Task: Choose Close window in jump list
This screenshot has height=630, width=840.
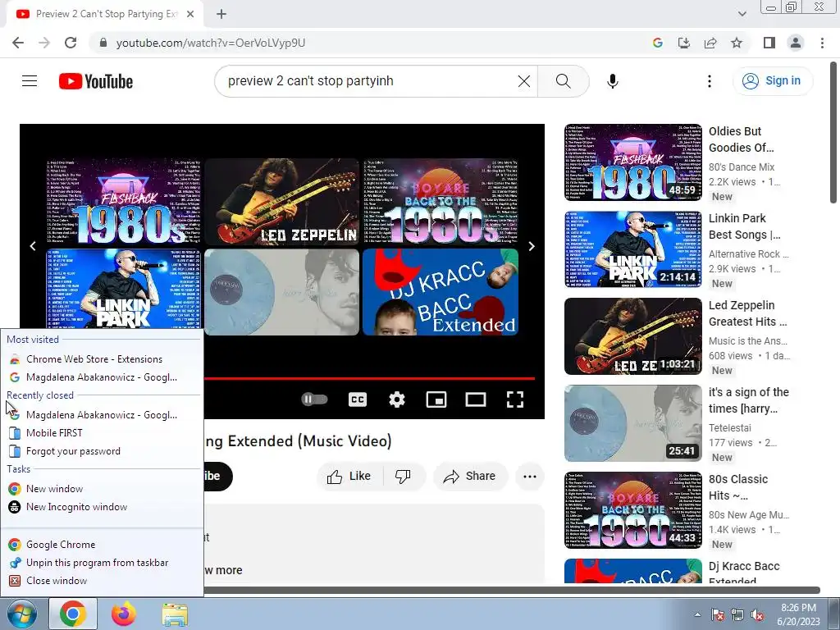Action: tap(102, 582)
